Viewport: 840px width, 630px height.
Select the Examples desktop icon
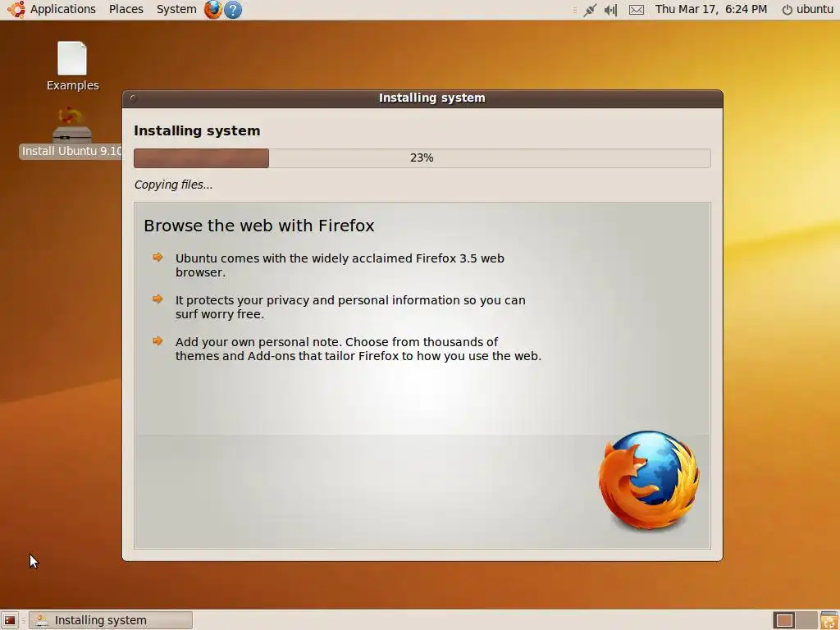(x=72, y=66)
